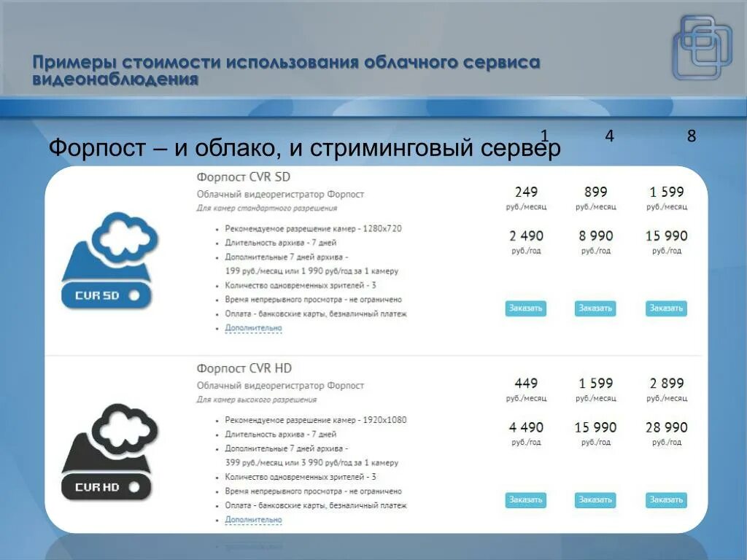
Task: Select the 4 490 yearly price
Action: tap(526, 427)
